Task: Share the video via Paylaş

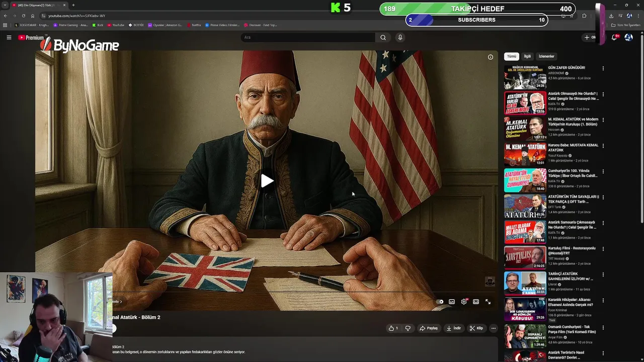Action: pos(429,328)
